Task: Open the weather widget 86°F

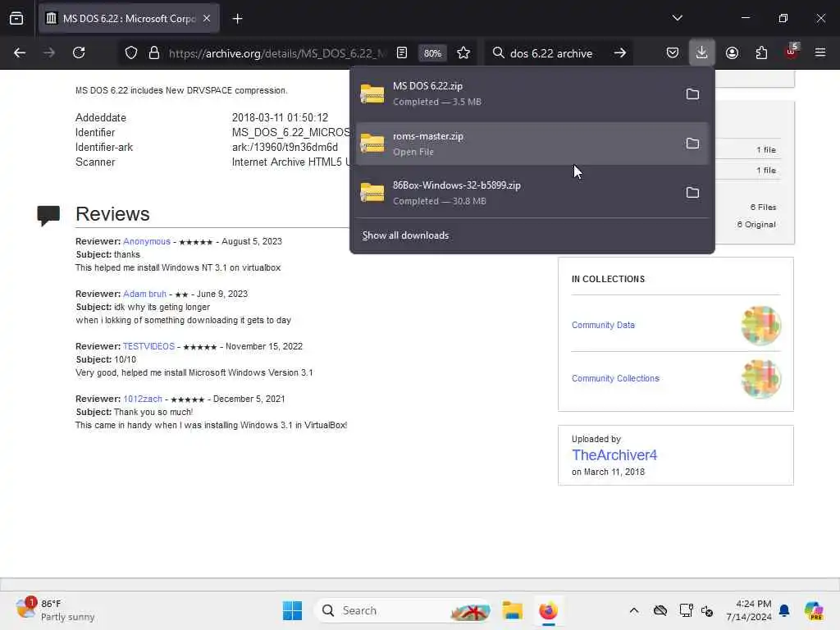Action: point(56,610)
